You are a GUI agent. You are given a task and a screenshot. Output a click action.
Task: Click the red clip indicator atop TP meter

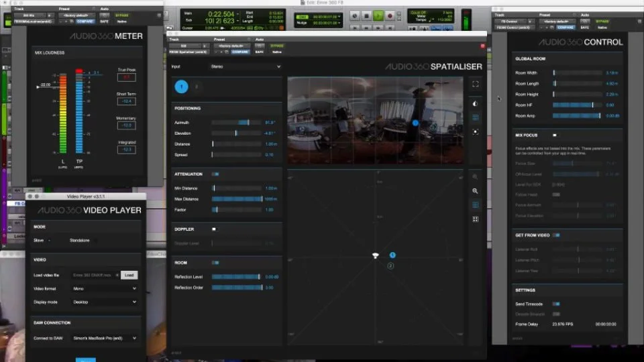point(79,71)
